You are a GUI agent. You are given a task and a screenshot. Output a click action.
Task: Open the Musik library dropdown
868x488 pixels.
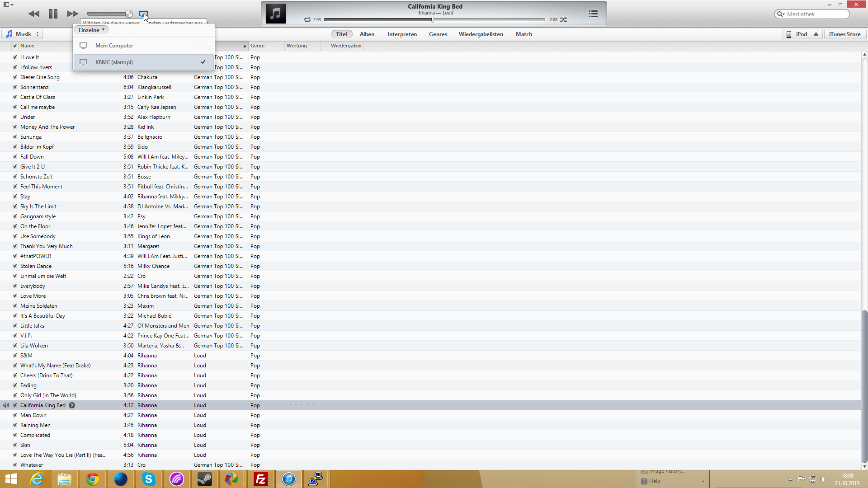coord(23,34)
